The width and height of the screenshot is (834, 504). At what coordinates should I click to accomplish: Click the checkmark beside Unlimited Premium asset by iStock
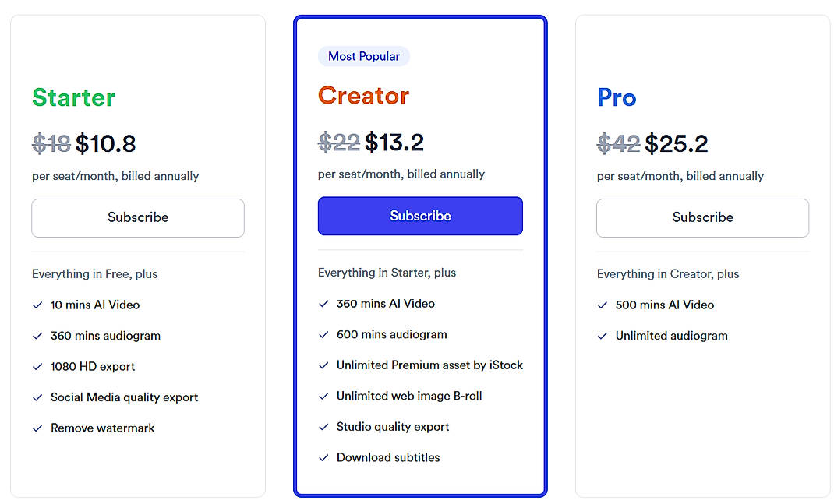(323, 365)
